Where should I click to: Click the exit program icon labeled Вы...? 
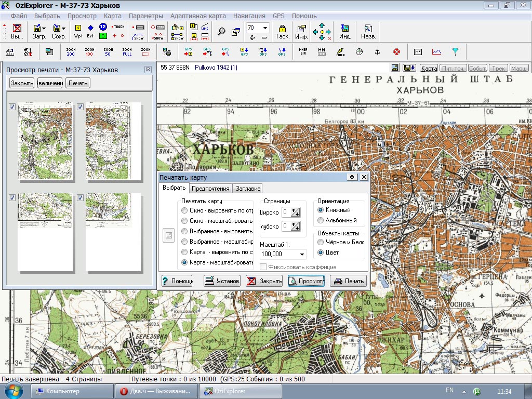pyautogui.click(x=17, y=32)
